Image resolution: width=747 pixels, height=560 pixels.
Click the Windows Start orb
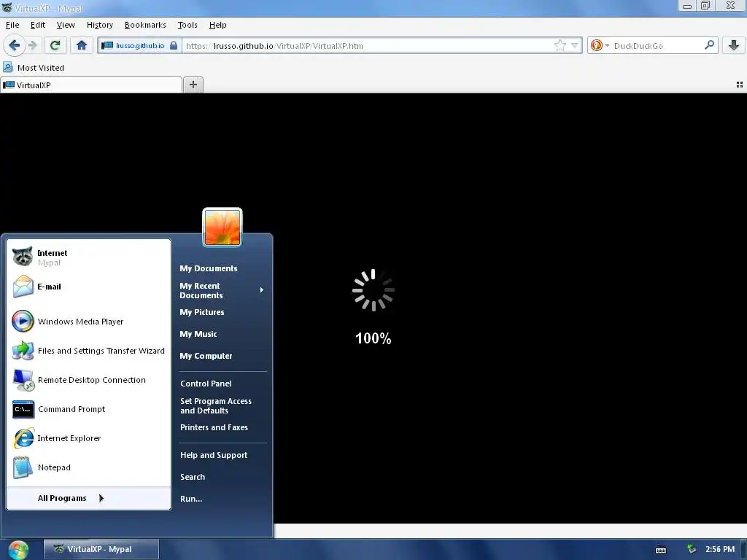[x=18, y=550]
